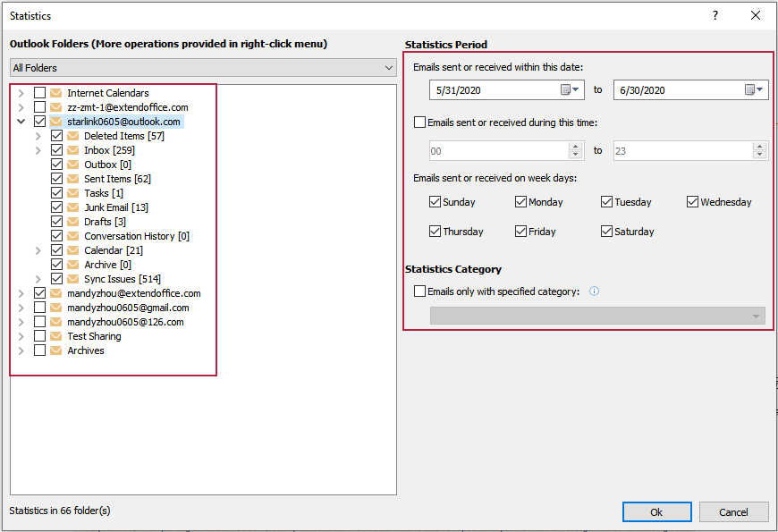Open the All Folders dropdown
Image resolution: width=778 pixels, height=532 pixels.
tap(203, 68)
